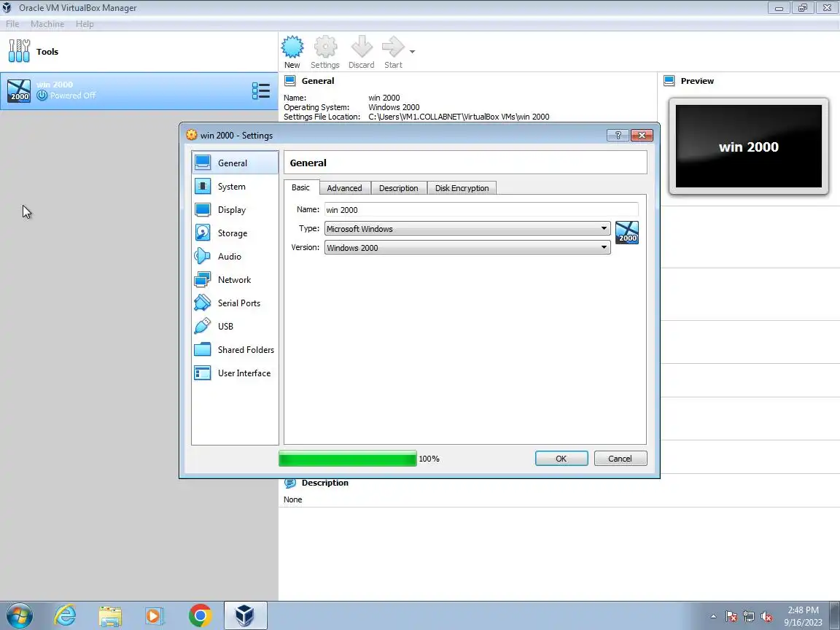840x630 pixels.
Task: Click the Discard toolbar icon
Action: click(362, 47)
